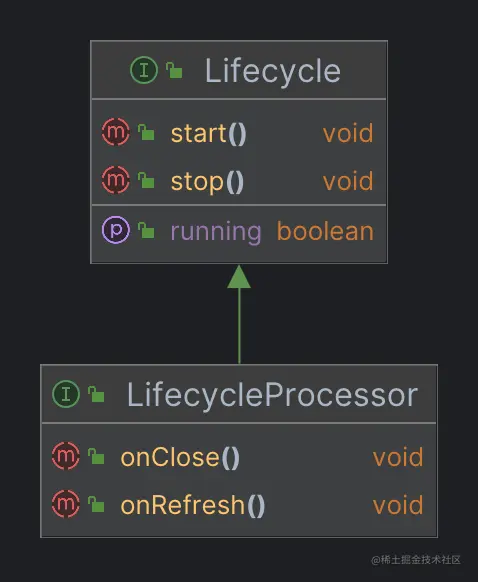Select the onClose() method name
Viewport: 478px width, 582px height.
[180, 457]
